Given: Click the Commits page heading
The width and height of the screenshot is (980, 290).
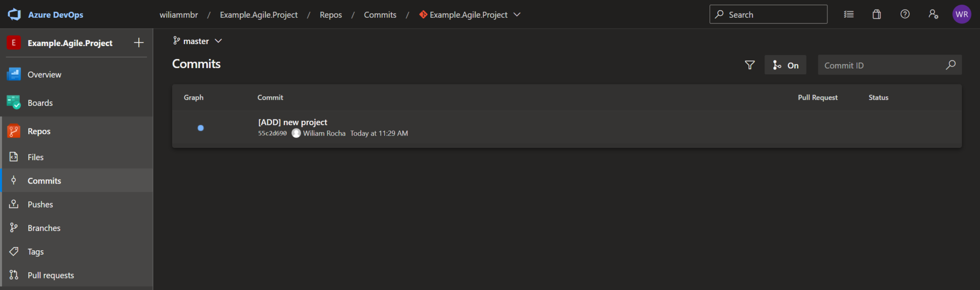Looking at the screenshot, I should pyautogui.click(x=196, y=64).
